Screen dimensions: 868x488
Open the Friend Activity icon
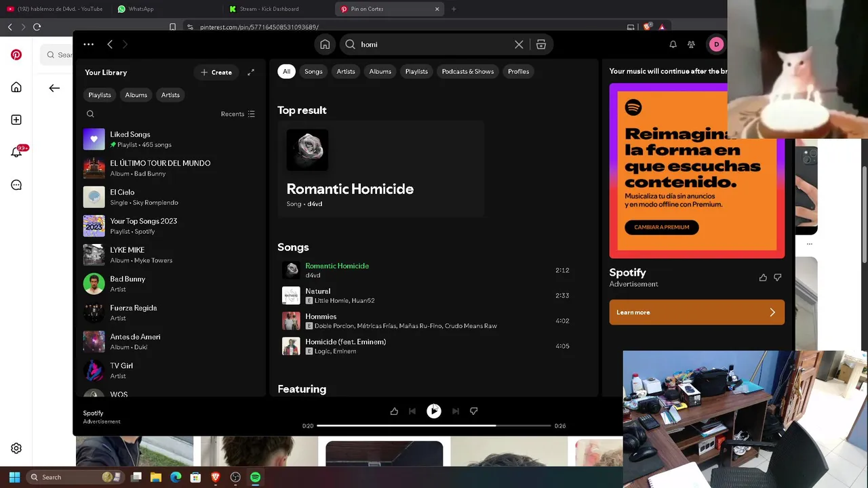coord(691,44)
